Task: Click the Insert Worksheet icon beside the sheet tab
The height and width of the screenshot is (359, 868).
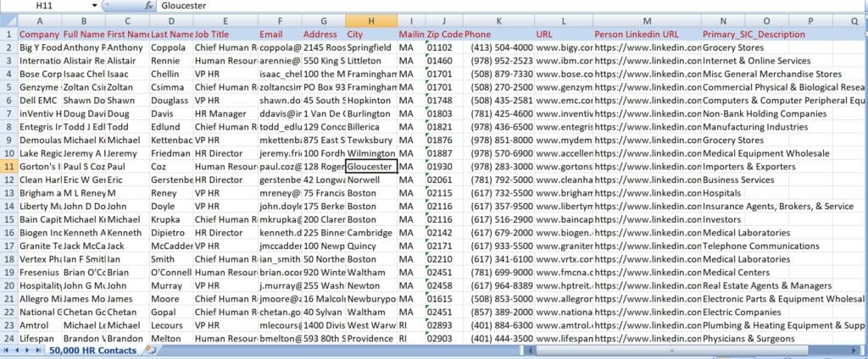Action: [151, 350]
